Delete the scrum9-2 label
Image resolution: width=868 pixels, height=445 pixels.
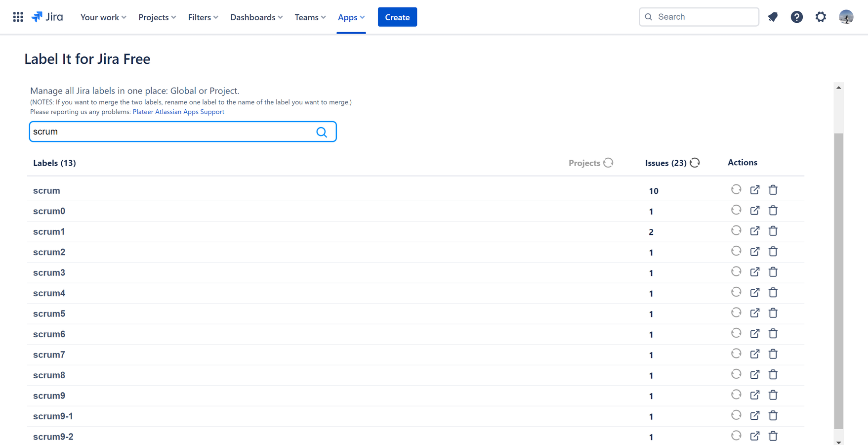pos(773,436)
